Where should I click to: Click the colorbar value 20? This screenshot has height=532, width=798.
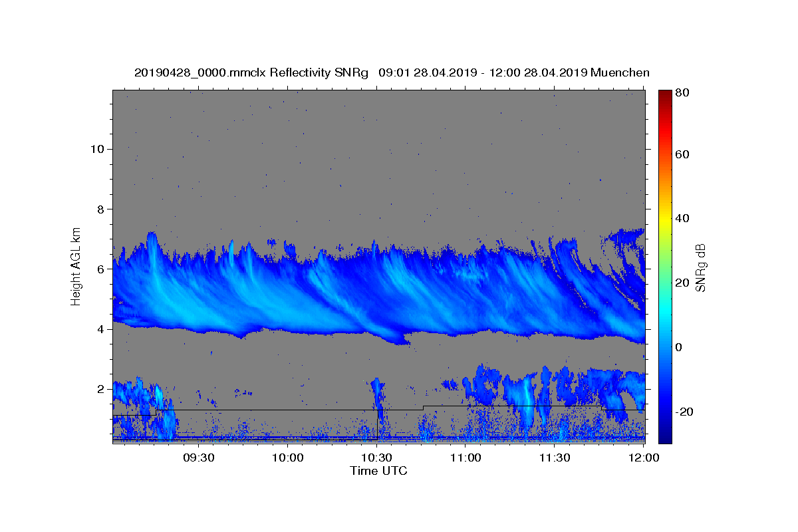[682, 283]
